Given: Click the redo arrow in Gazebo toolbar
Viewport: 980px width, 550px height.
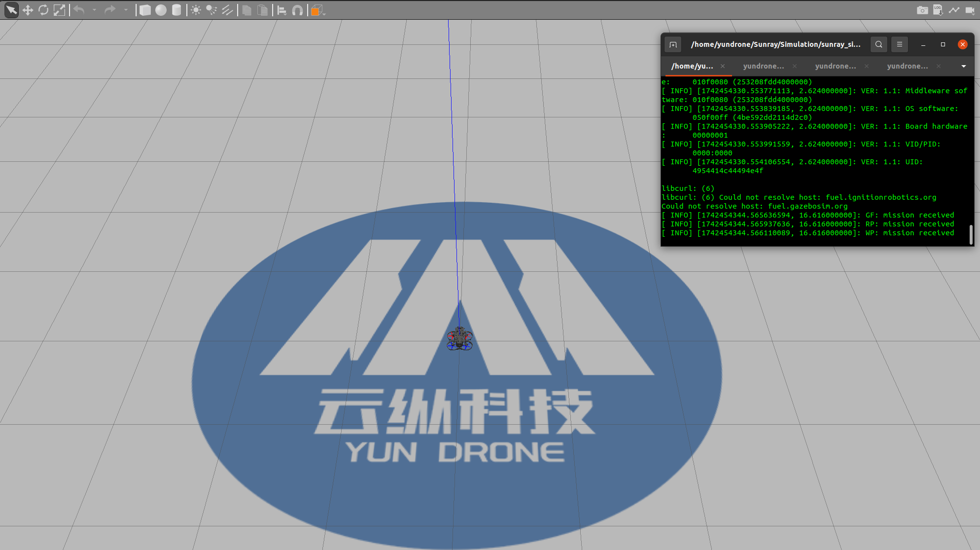Looking at the screenshot, I should point(110,10).
